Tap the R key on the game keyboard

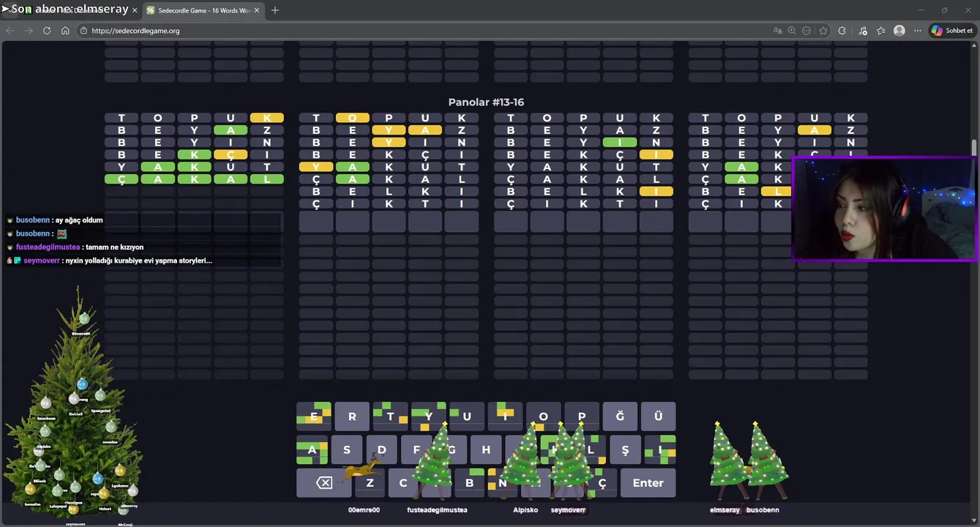click(352, 416)
